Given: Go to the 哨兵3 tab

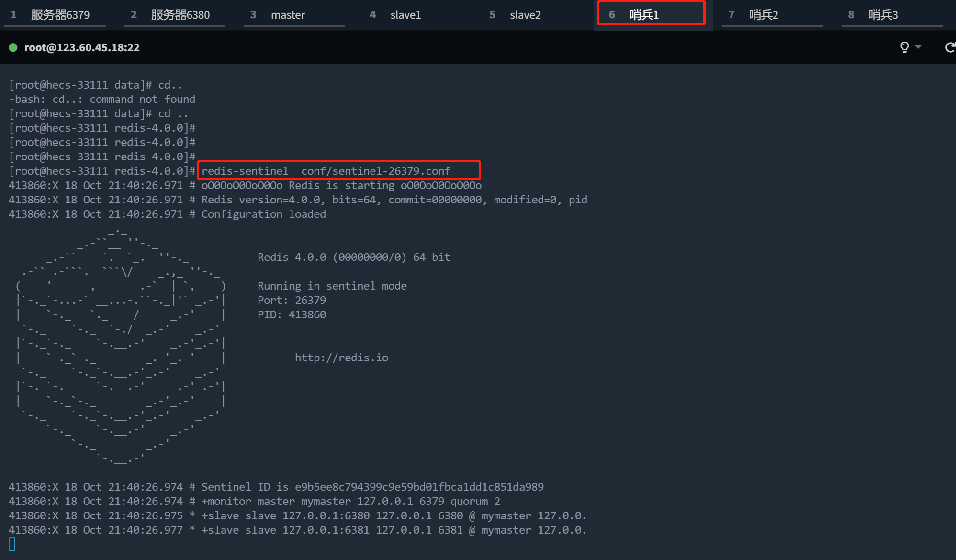Looking at the screenshot, I should click(x=883, y=15).
